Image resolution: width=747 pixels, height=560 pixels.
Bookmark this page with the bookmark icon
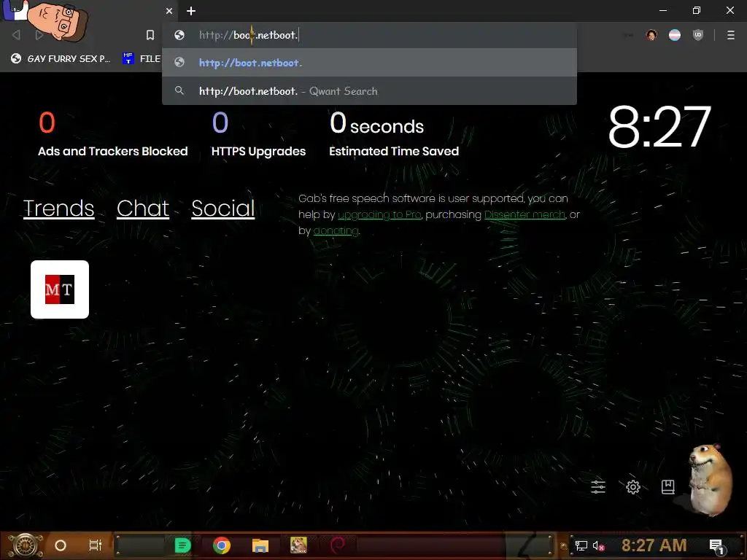click(150, 35)
